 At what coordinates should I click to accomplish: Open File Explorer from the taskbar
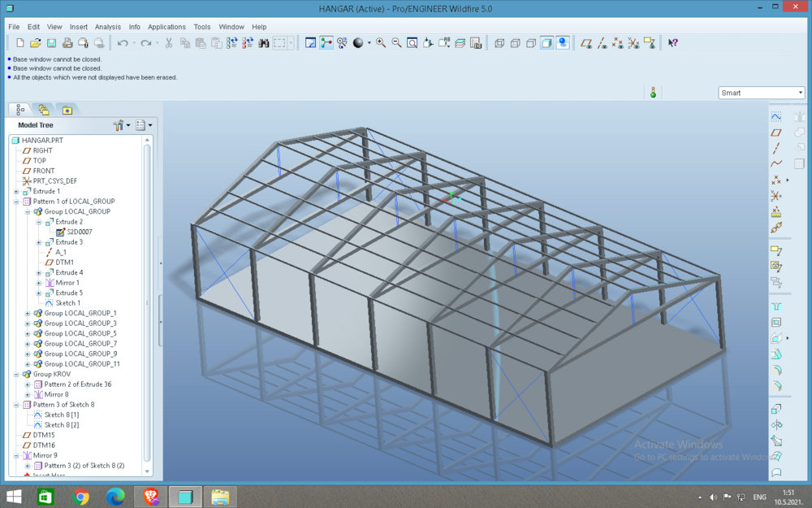tap(220, 497)
